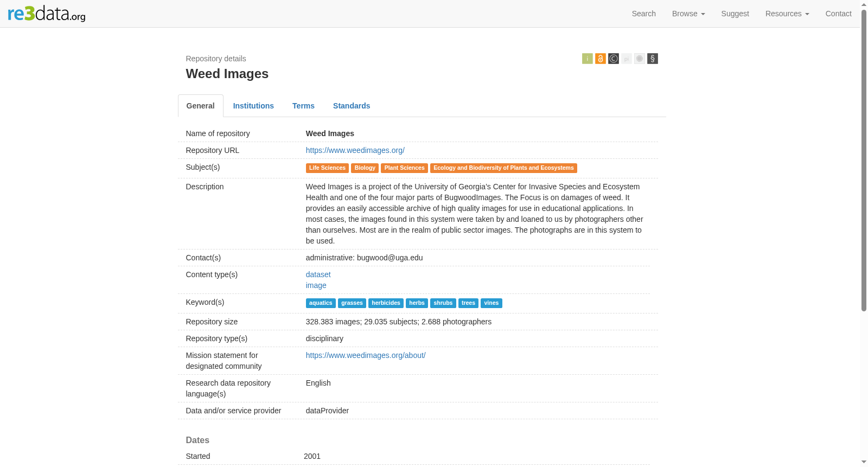868x467 pixels.
Task: Click the scrollbar up arrow
Action: (x=864, y=4)
